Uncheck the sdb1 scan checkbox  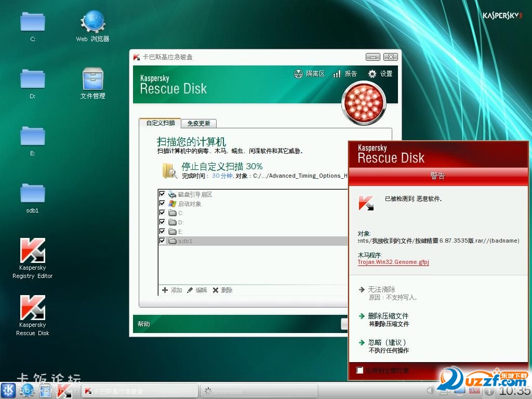point(162,241)
